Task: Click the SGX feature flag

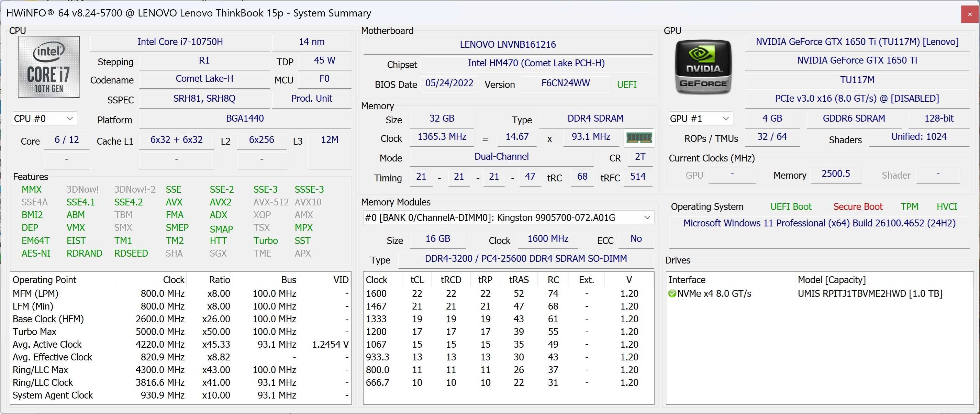Action: (x=219, y=254)
